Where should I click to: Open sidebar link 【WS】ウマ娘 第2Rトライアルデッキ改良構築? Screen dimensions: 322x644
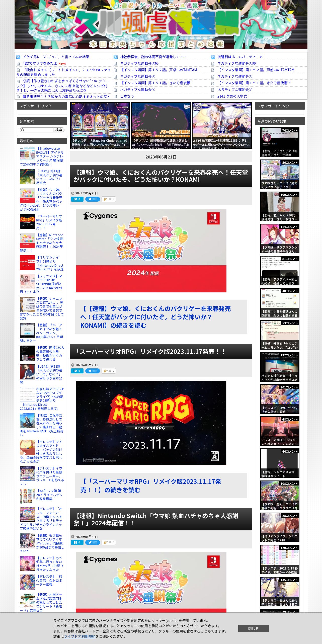(49, 495)
